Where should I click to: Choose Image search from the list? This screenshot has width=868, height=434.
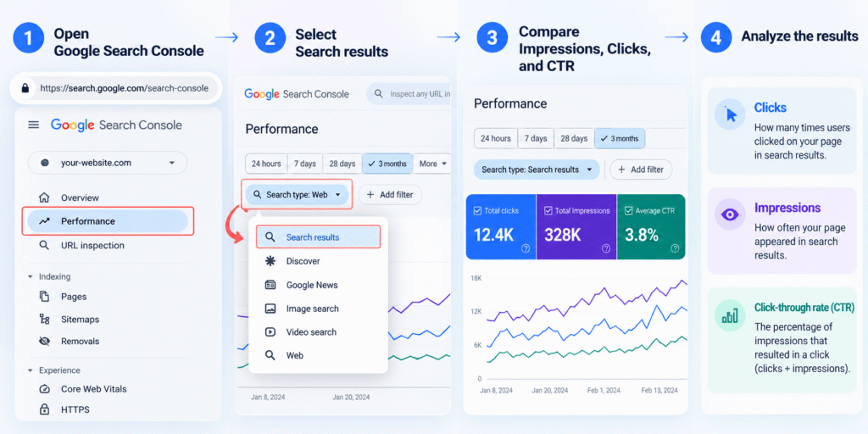click(312, 309)
